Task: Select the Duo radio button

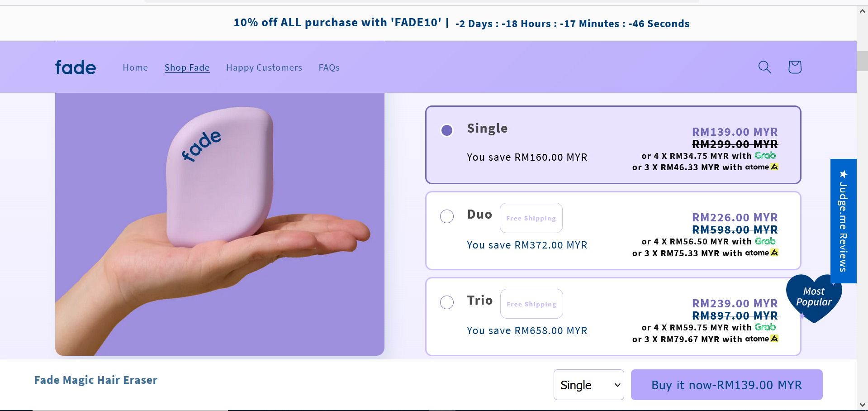Action: (447, 216)
